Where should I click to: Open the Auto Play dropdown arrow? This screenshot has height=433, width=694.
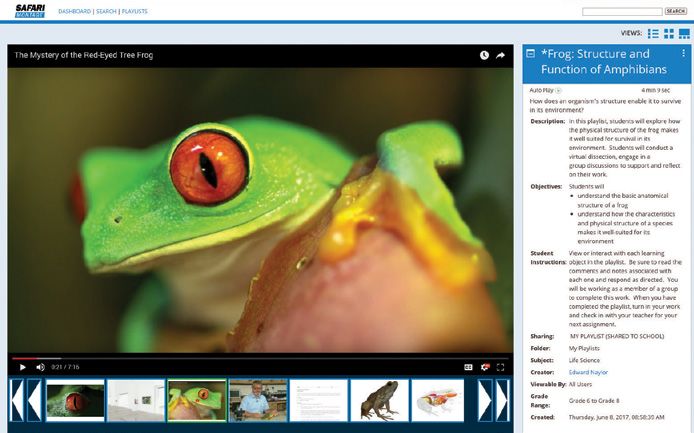[x=558, y=90]
